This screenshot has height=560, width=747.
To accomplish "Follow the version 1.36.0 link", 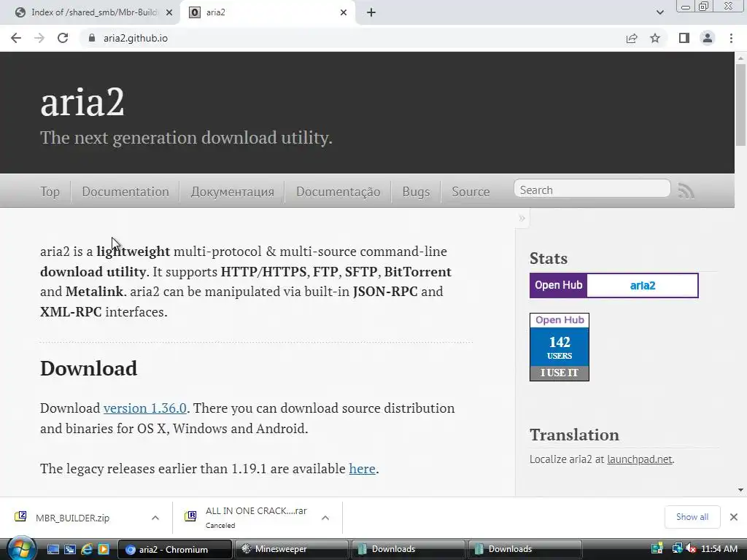I will (145, 408).
